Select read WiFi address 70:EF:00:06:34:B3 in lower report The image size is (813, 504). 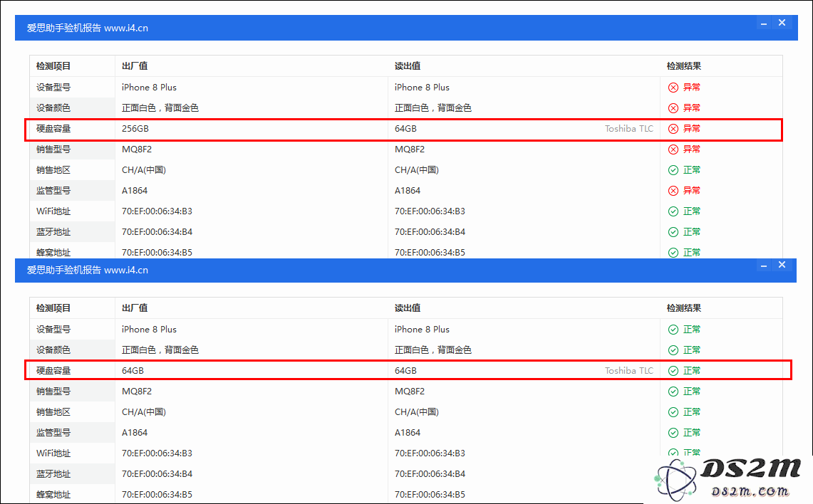430,453
